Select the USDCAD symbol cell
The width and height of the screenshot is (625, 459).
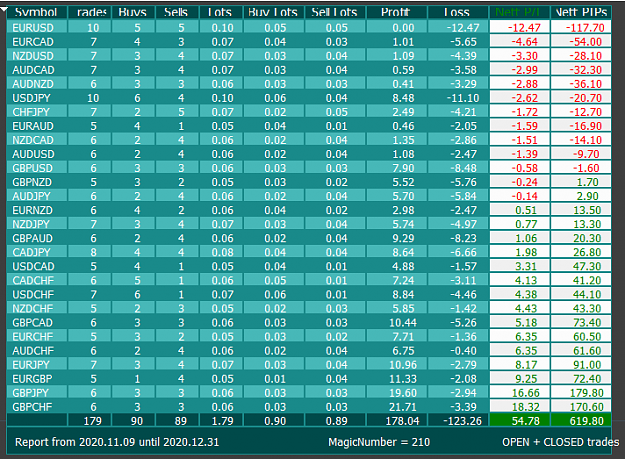pos(37,266)
